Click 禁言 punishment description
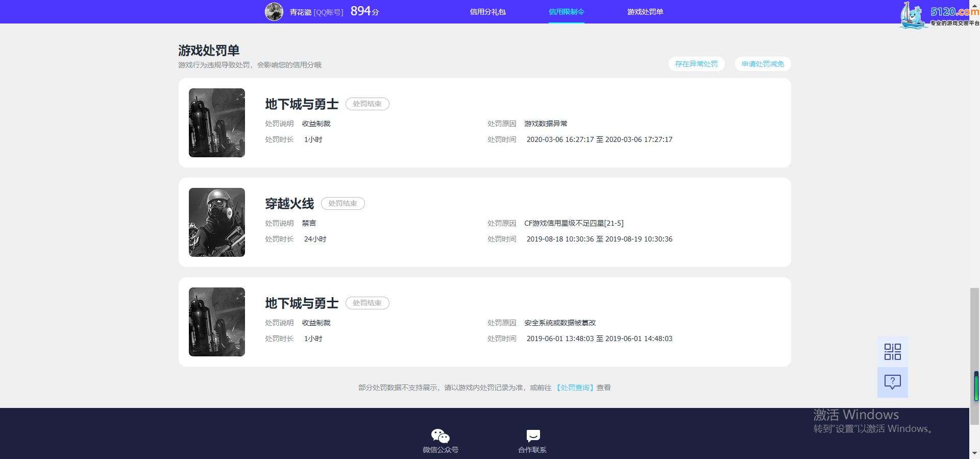Image resolution: width=980 pixels, height=459 pixels. pyautogui.click(x=309, y=223)
